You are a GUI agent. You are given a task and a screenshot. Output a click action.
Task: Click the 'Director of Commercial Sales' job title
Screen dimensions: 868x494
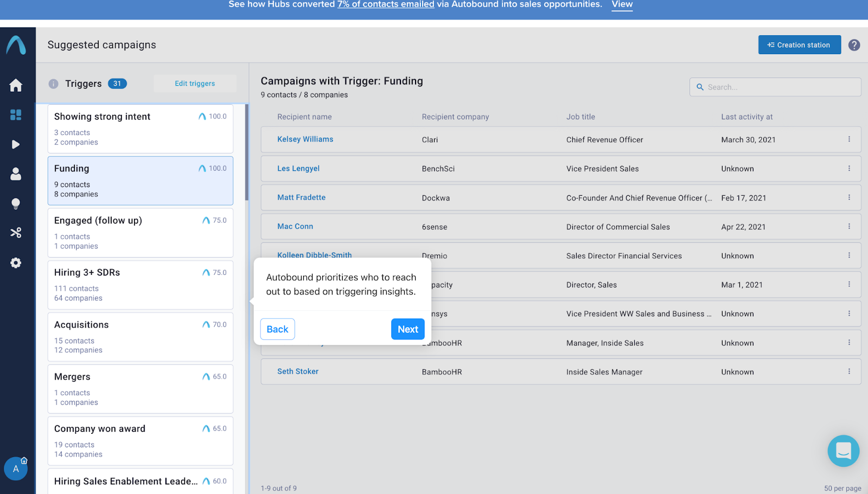click(618, 227)
